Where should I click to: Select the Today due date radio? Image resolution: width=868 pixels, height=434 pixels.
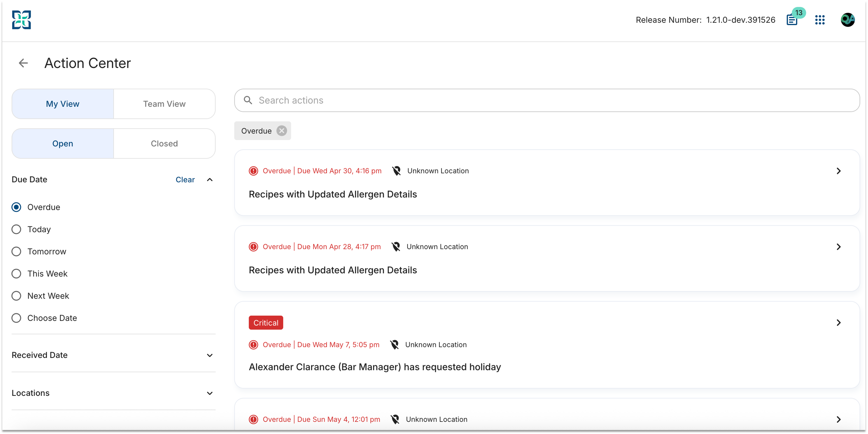pyautogui.click(x=16, y=229)
